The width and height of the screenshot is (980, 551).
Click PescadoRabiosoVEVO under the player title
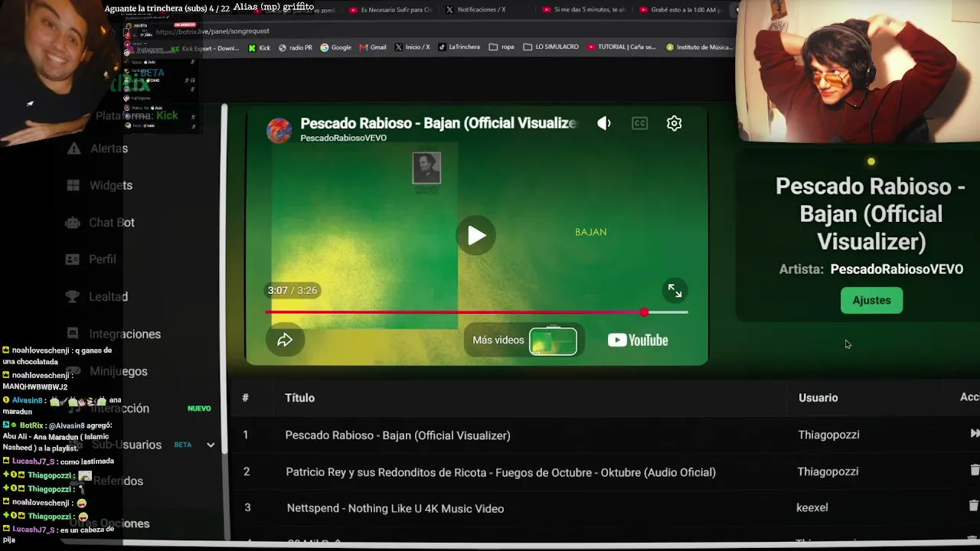[x=343, y=139]
